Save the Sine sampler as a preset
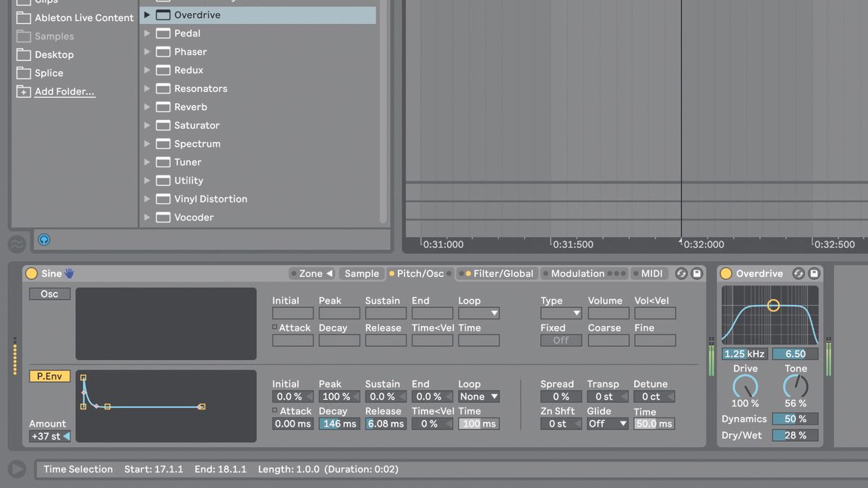 tap(697, 273)
